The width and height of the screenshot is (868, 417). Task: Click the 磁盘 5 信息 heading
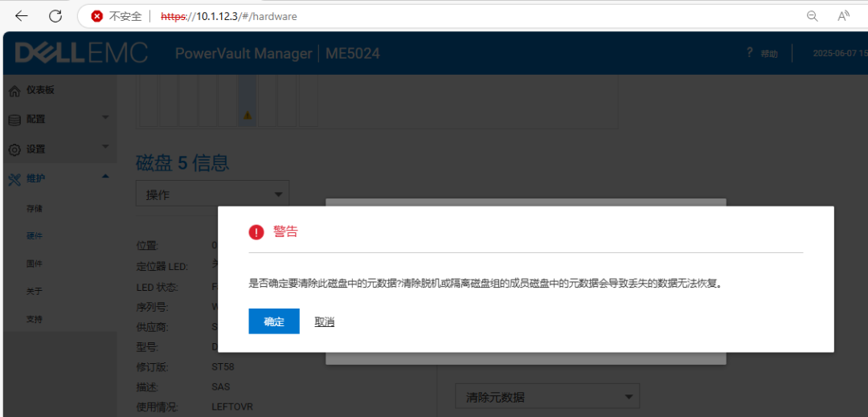click(x=182, y=163)
